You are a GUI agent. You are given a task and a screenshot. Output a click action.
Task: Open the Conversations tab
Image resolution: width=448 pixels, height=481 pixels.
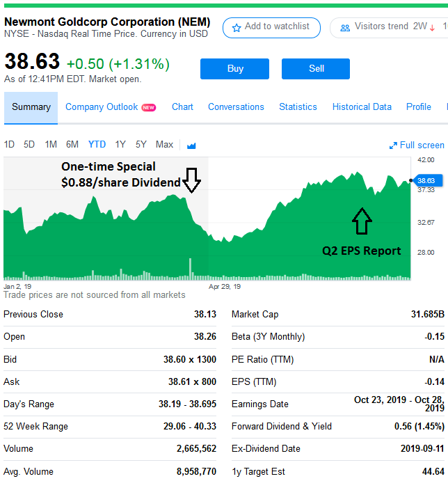coord(236,107)
